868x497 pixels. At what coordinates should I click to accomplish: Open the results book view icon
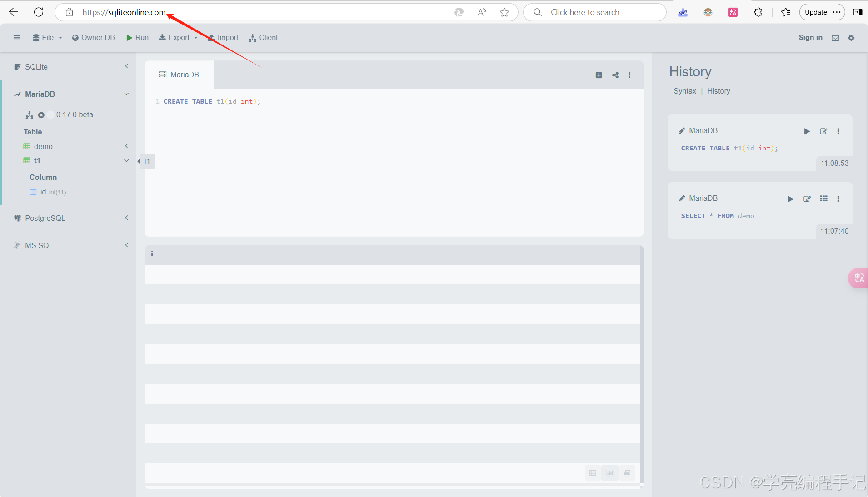[x=627, y=473]
